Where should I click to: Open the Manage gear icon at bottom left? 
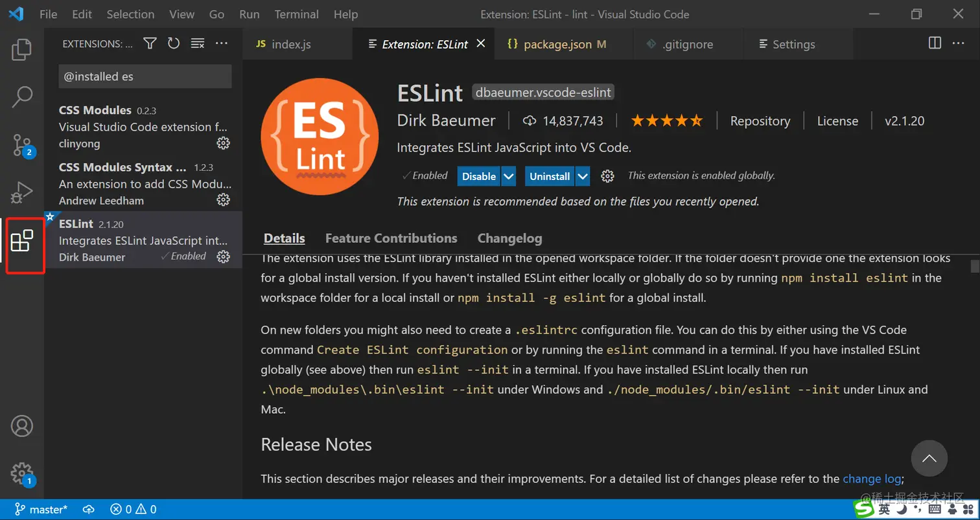coord(21,473)
